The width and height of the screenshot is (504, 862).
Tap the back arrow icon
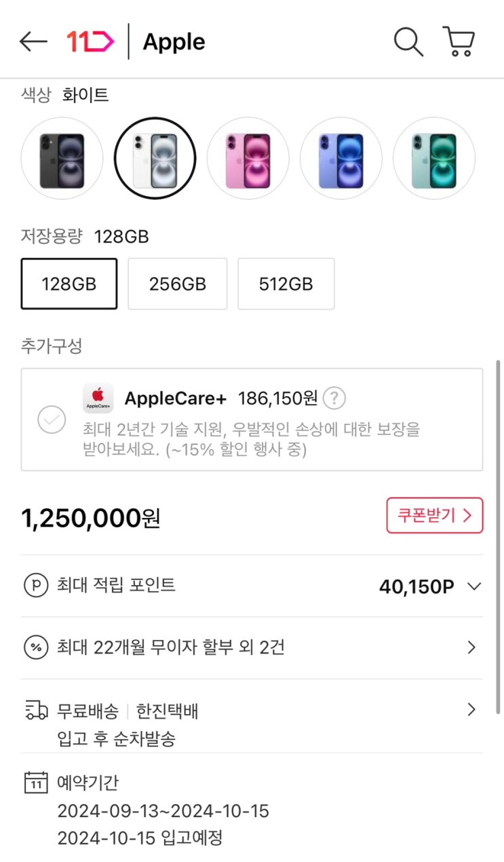tap(33, 42)
